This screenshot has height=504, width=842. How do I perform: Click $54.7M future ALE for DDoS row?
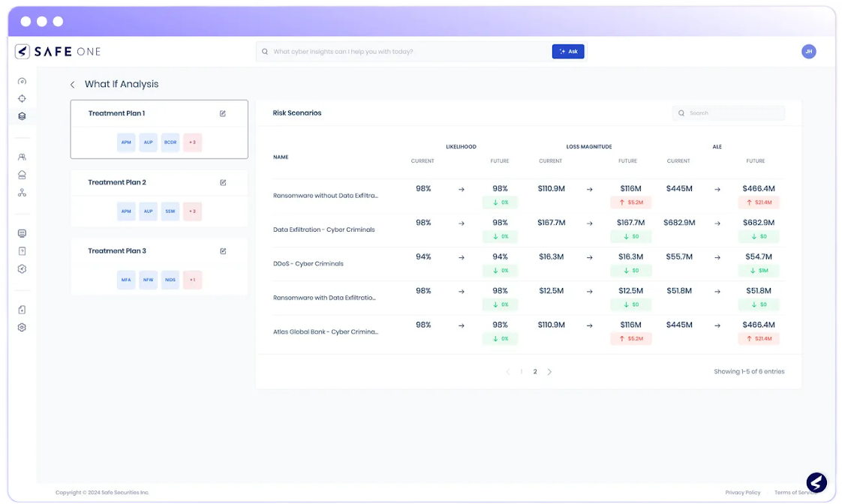tap(758, 256)
